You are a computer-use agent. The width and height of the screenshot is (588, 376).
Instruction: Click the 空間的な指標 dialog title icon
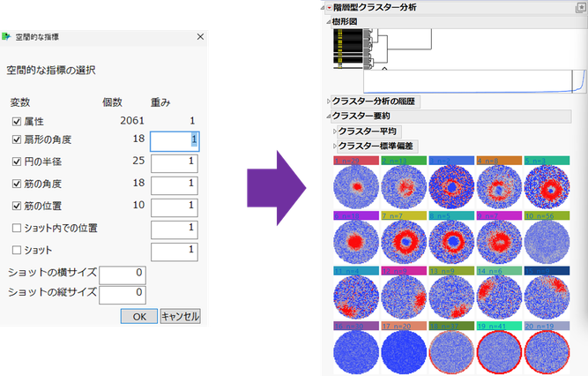coord(6,36)
